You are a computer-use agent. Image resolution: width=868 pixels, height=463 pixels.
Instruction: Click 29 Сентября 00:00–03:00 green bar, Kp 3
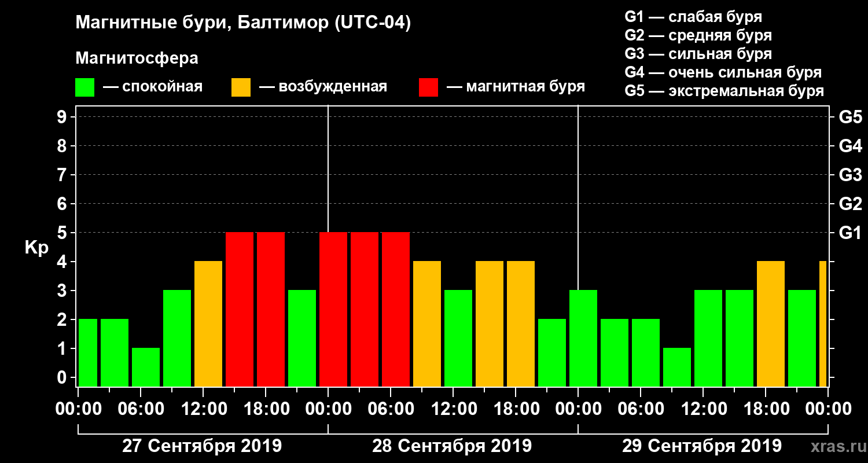tap(583, 338)
